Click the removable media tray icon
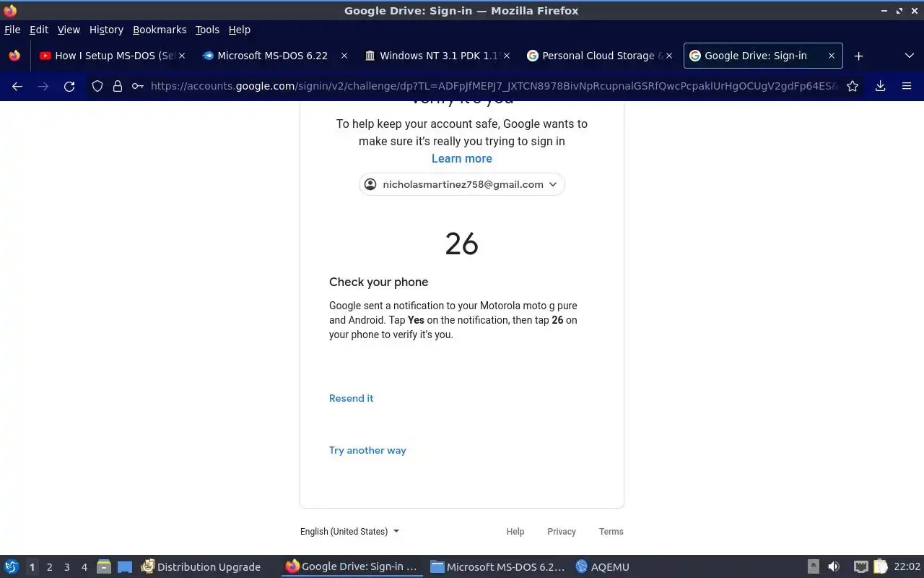 click(x=814, y=566)
